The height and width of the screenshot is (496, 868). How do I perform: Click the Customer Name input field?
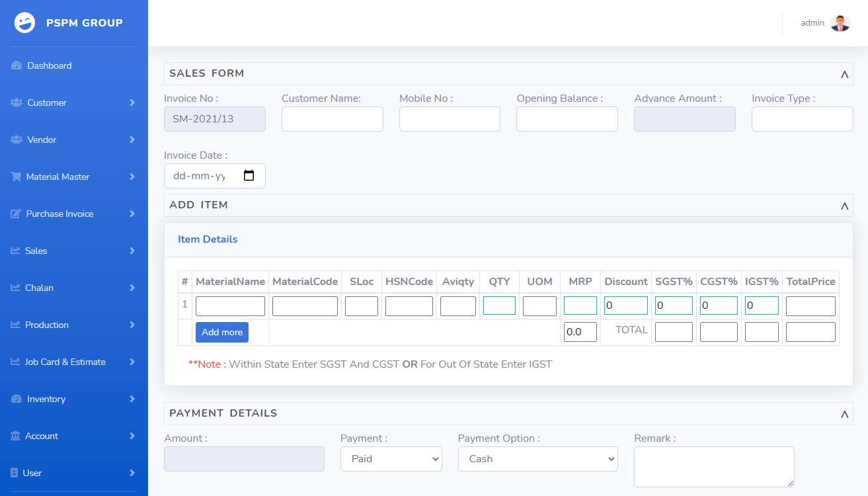click(332, 119)
